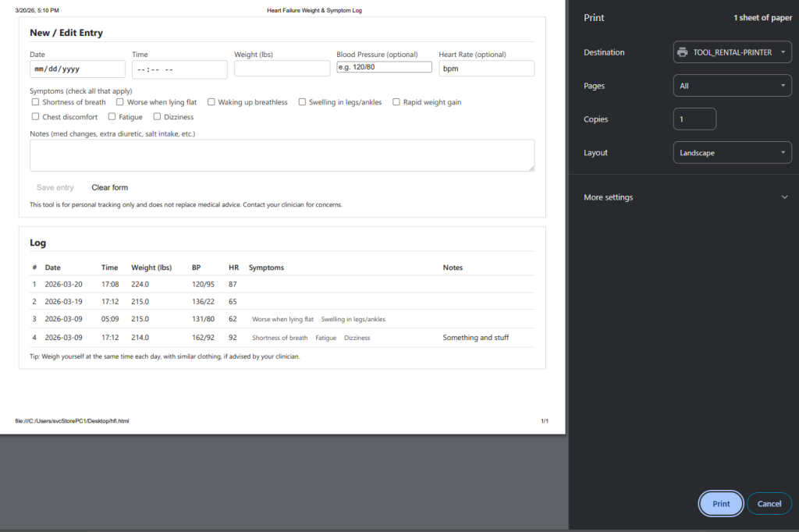Click BP value 162/92
The width and height of the screenshot is (799, 532).
204,337
